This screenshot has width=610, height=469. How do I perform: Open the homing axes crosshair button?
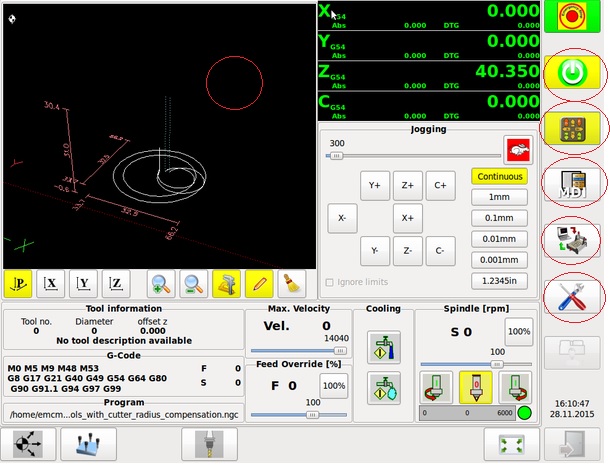[x=28, y=444]
